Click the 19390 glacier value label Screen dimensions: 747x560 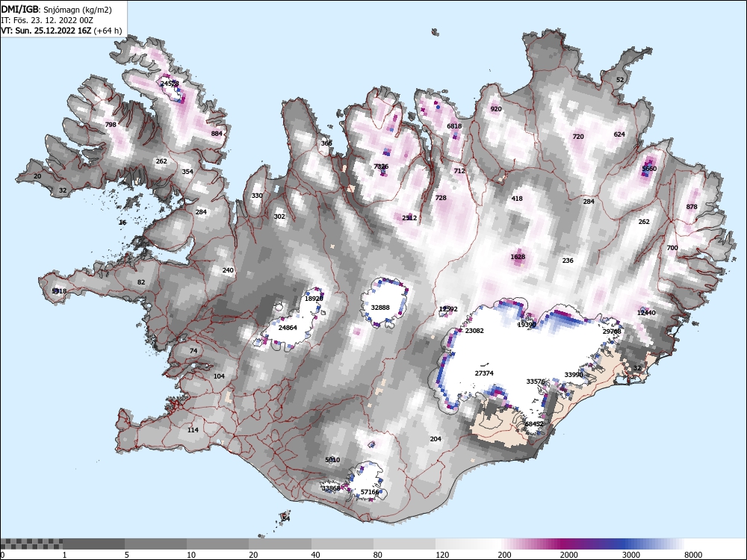[527, 325]
